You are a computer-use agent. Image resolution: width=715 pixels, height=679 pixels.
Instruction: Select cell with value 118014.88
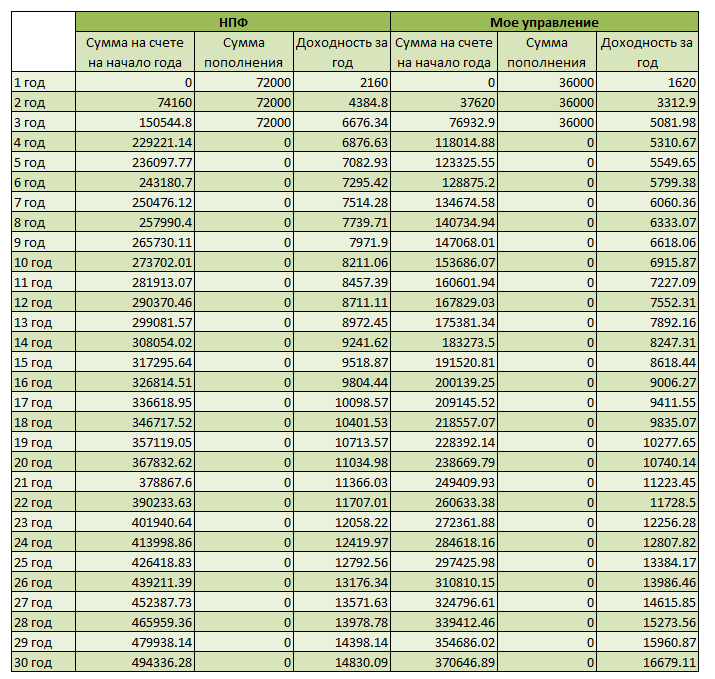pyautogui.click(x=444, y=142)
